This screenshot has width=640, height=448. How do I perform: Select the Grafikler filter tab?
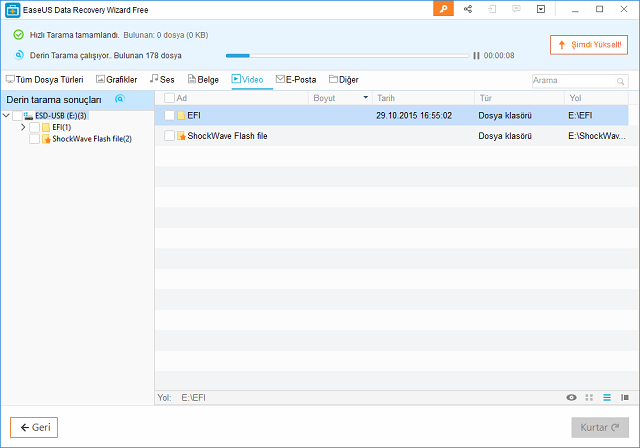click(x=116, y=79)
